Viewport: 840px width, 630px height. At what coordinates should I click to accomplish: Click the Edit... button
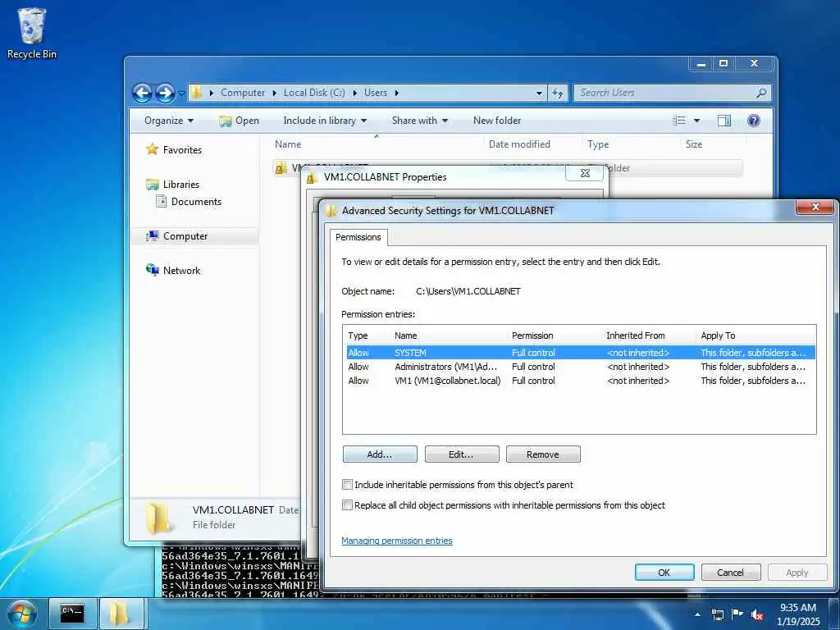tap(461, 454)
